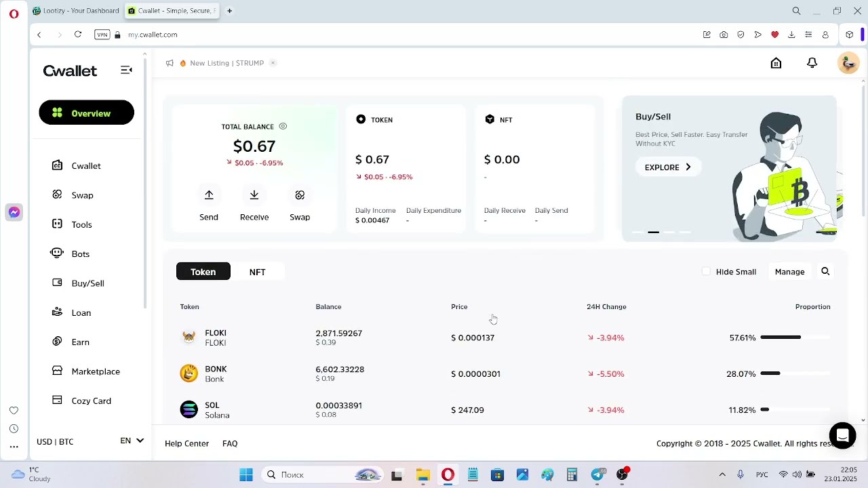The width and height of the screenshot is (868, 488).
Task: Open File Explorer from the taskbar
Action: tap(422, 475)
